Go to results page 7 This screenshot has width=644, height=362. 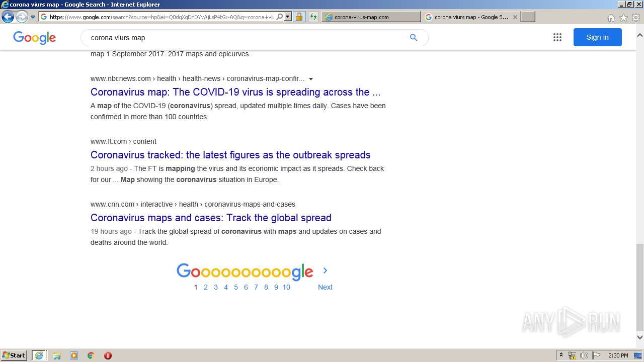[256, 287]
